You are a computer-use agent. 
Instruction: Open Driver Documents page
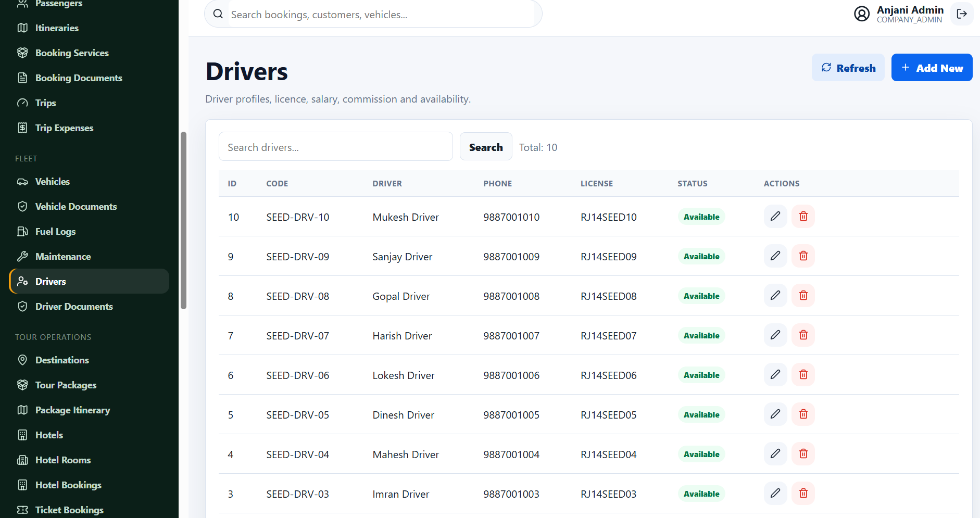point(89,307)
